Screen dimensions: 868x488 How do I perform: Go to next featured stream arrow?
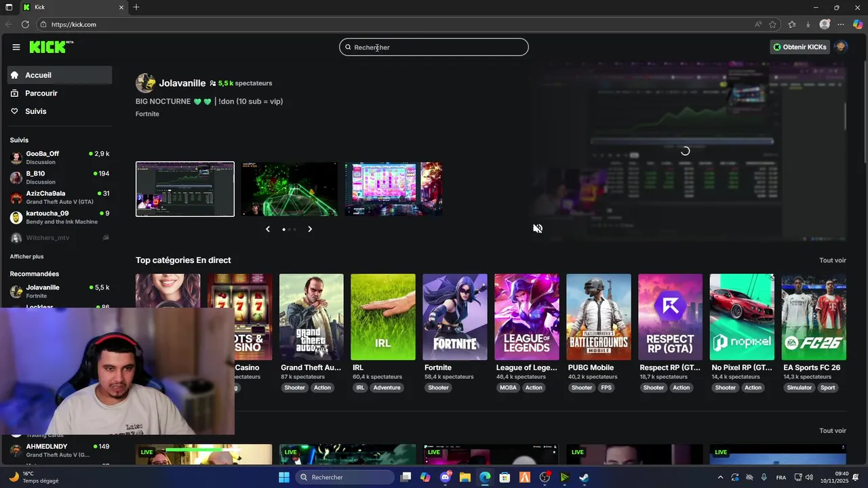310,229
